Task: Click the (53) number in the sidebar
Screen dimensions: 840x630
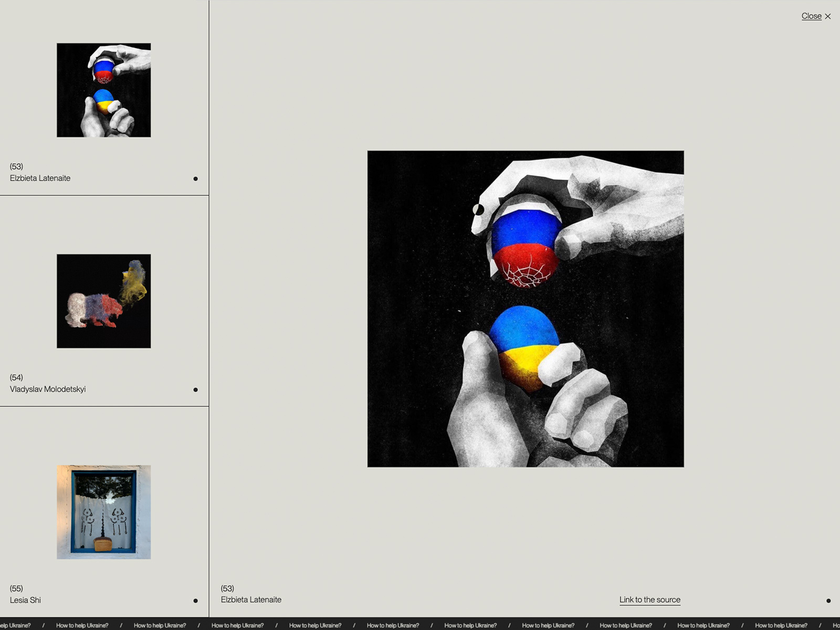Action: [x=16, y=166]
